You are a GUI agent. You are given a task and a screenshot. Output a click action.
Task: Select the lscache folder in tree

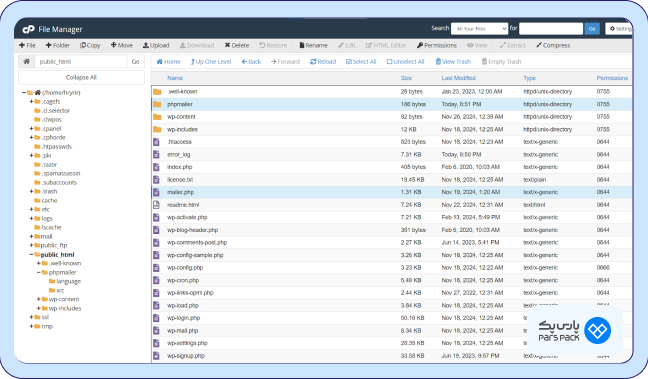click(51, 227)
